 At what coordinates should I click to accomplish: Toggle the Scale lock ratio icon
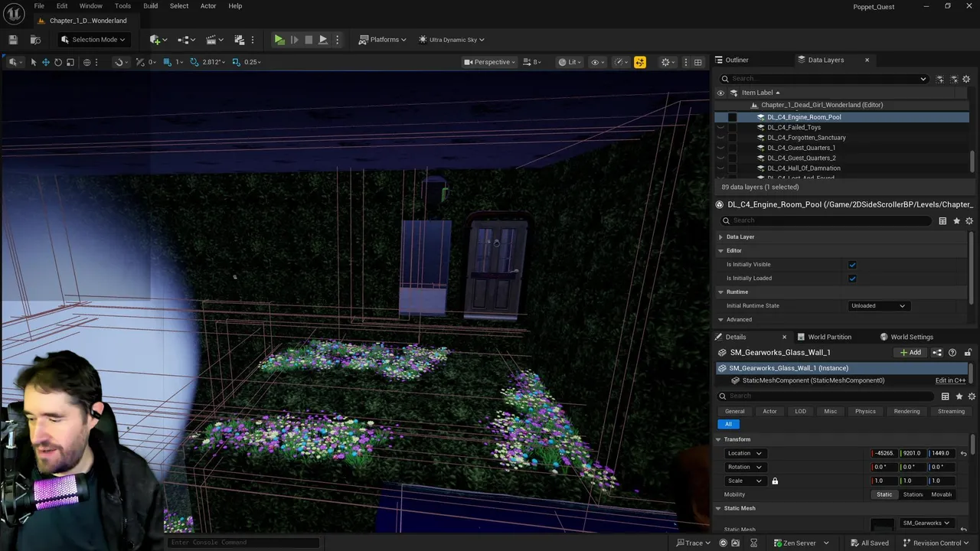coord(775,481)
